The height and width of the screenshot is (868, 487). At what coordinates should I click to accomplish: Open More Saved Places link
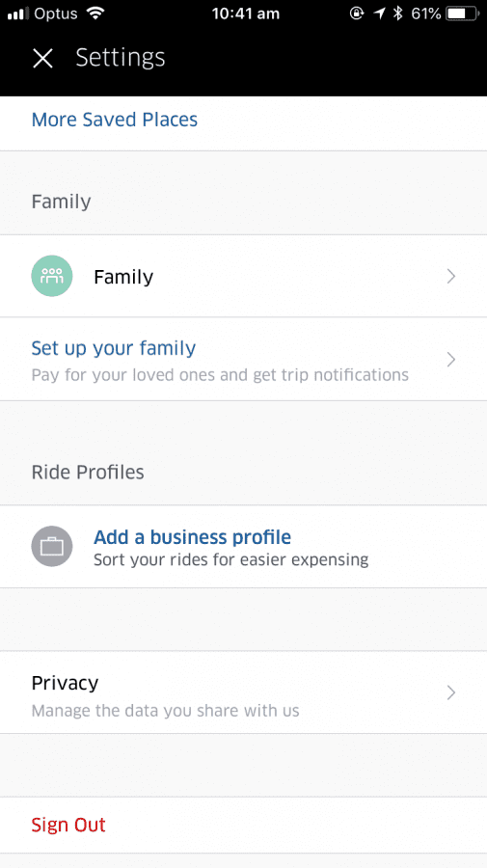115,120
